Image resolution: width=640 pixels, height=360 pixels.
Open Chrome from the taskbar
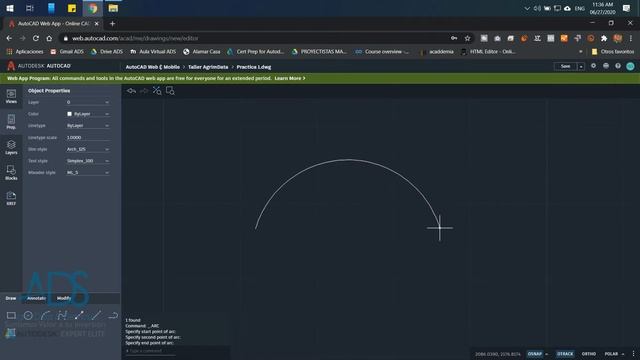coord(93,8)
